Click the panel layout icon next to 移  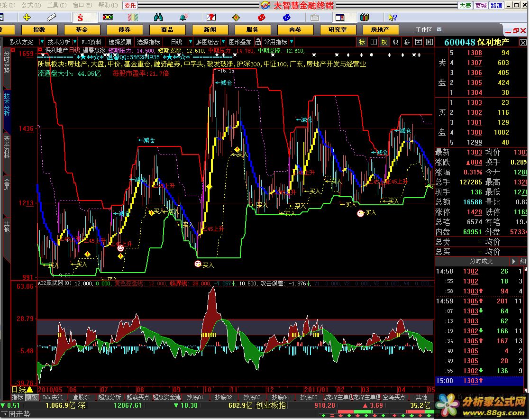click(x=419, y=42)
